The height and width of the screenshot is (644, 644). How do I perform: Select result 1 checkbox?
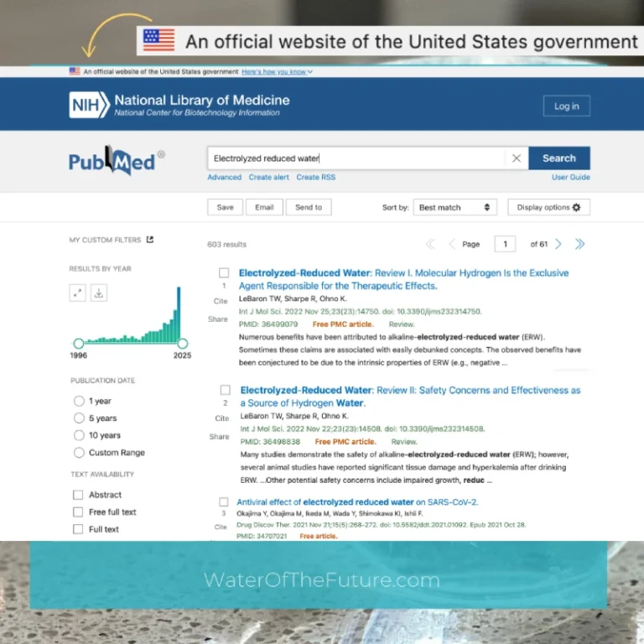coord(224,273)
